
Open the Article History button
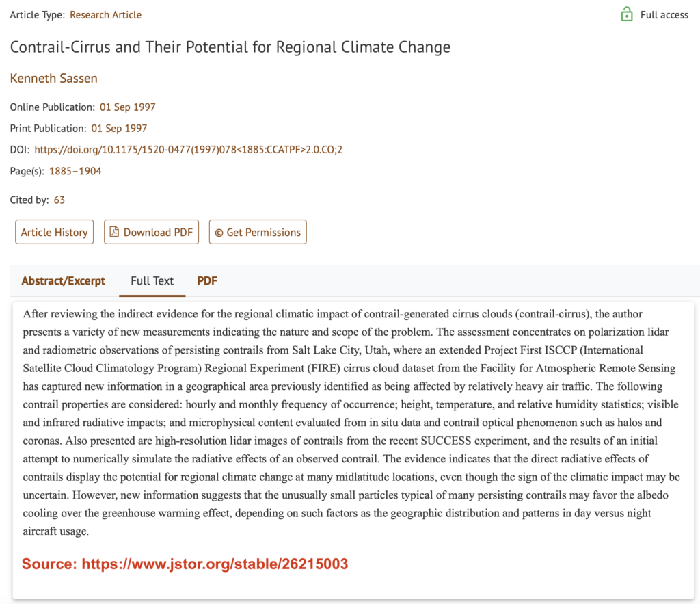(x=54, y=232)
